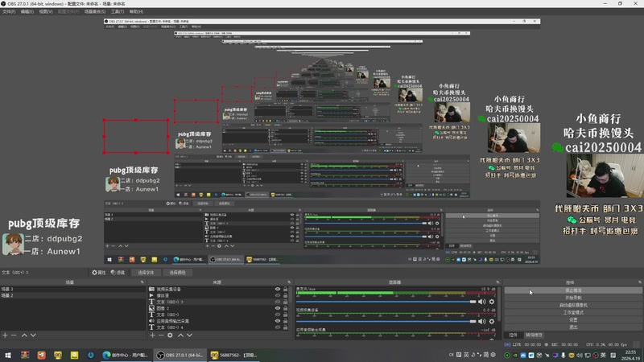Open 麦克风/Aux audio settings gear

(x=492, y=302)
